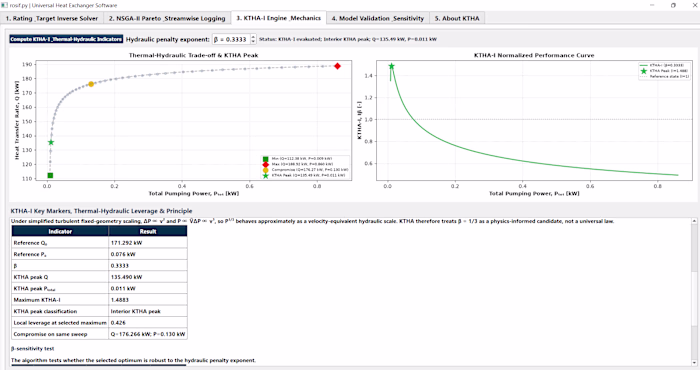Click the Local leverage at selected maximum label
This screenshot has height=370, width=700.
60,323
